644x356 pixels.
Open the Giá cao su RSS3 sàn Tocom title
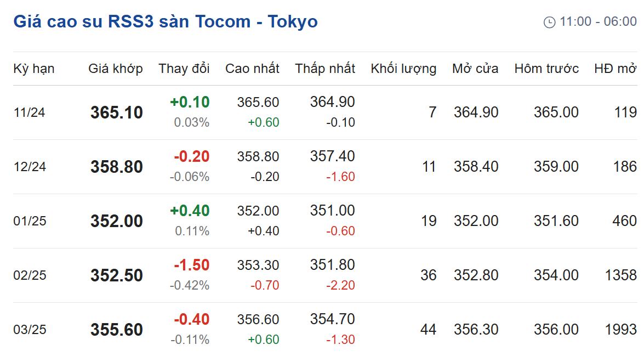point(166,21)
